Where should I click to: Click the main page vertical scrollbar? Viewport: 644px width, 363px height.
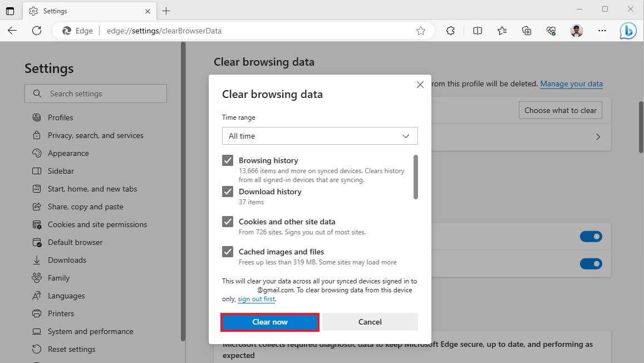pos(641,127)
